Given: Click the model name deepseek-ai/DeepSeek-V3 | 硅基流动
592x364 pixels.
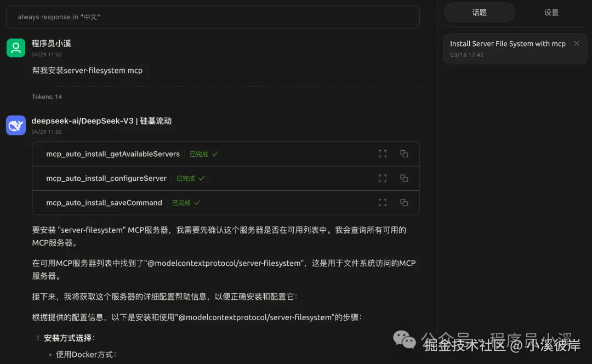Looking at the screenshot, I should tap(101, 121).
